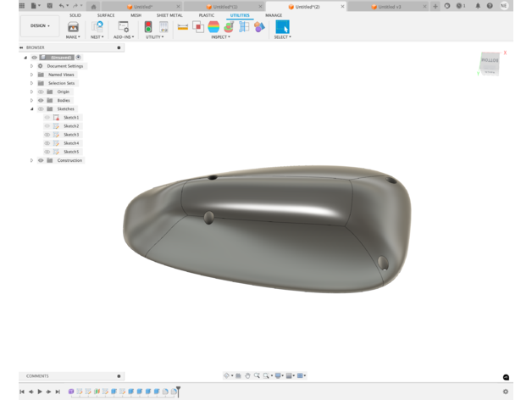Toggle visibility of the Construction folder

pyautogui.click(x=41, y=160)
